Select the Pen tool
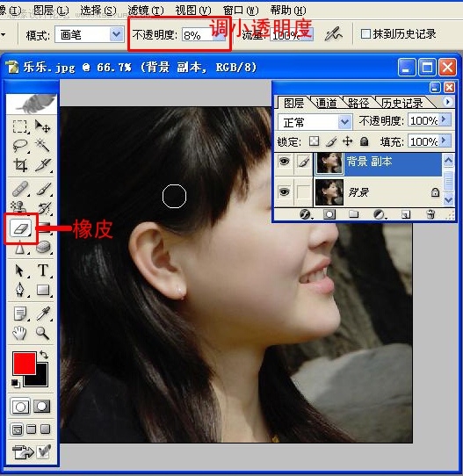Viewport: 463px width, 476px height. click(x=19, y=290)
